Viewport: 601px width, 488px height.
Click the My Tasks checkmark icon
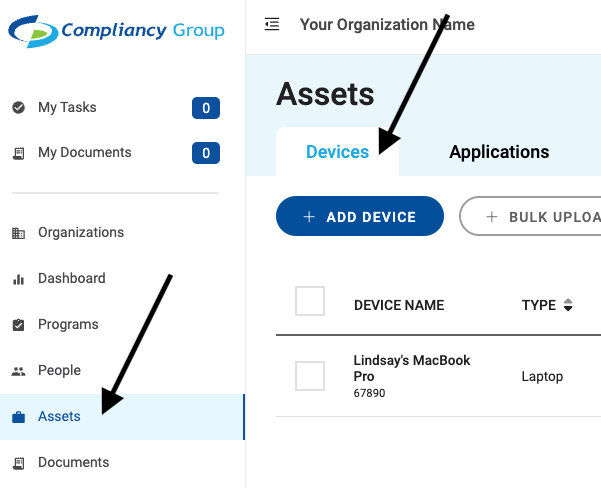(x=18, y=108)
